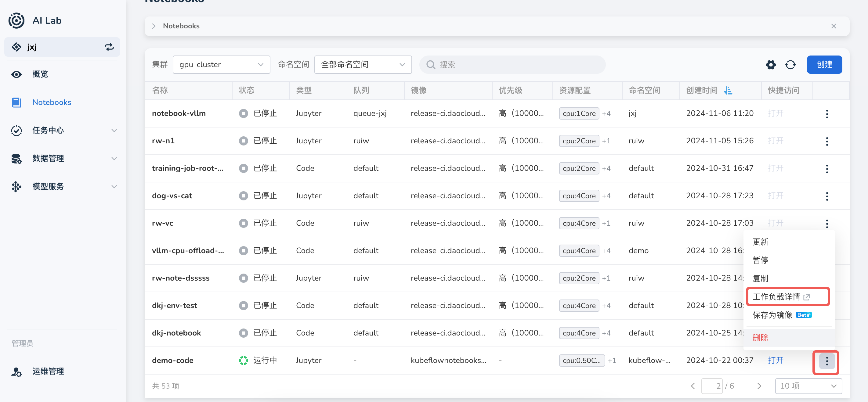Choose 复制 from the context menu
Image resolution: width=868 pixels, height=402 pixels.
(x=760, y=278)
